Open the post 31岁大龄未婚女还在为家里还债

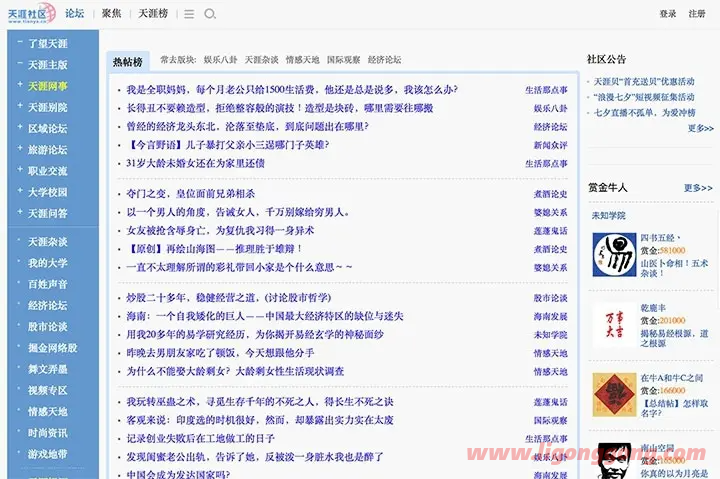coord(196,163)
